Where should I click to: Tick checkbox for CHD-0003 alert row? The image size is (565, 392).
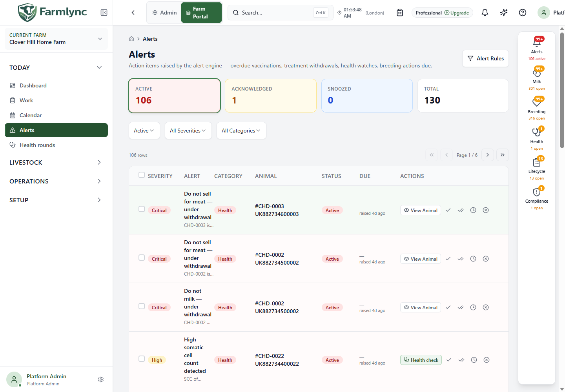[x=142, y=209]
